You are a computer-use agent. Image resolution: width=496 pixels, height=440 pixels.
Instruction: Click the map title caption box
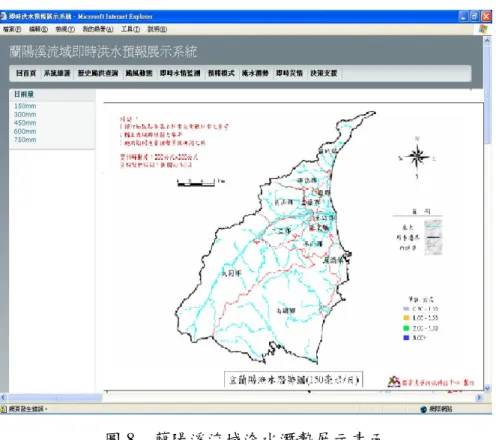click(x=294, y=380)
